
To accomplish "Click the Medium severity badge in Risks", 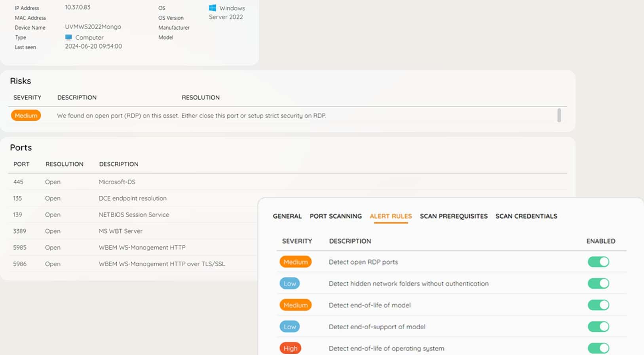I will 26,116.
